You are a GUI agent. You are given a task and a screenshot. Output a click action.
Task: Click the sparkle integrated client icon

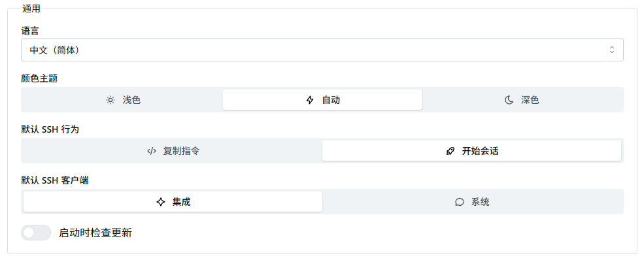160,202
